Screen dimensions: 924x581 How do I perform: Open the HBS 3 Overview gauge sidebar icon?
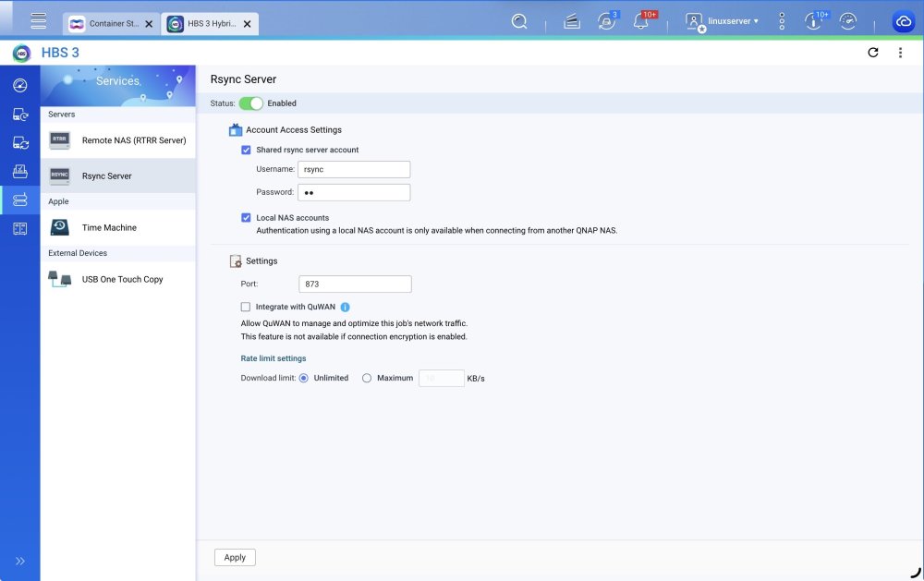coord(20,85)
